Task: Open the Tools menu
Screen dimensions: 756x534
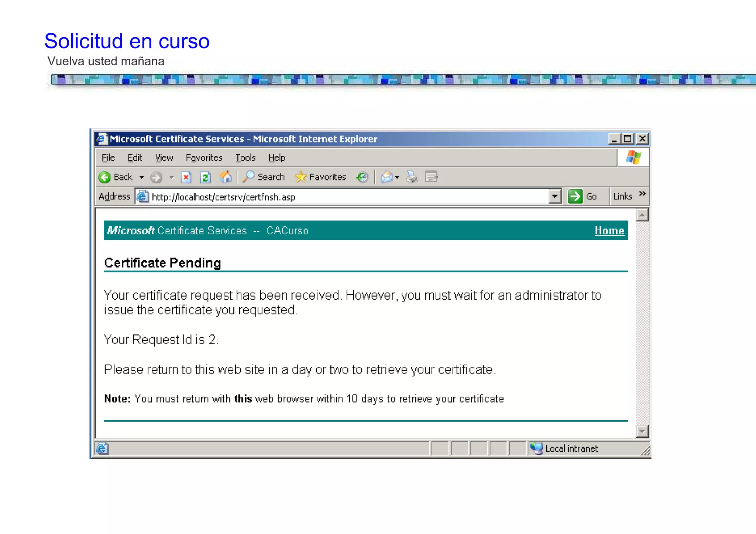Action: click(x=245, y=158)
